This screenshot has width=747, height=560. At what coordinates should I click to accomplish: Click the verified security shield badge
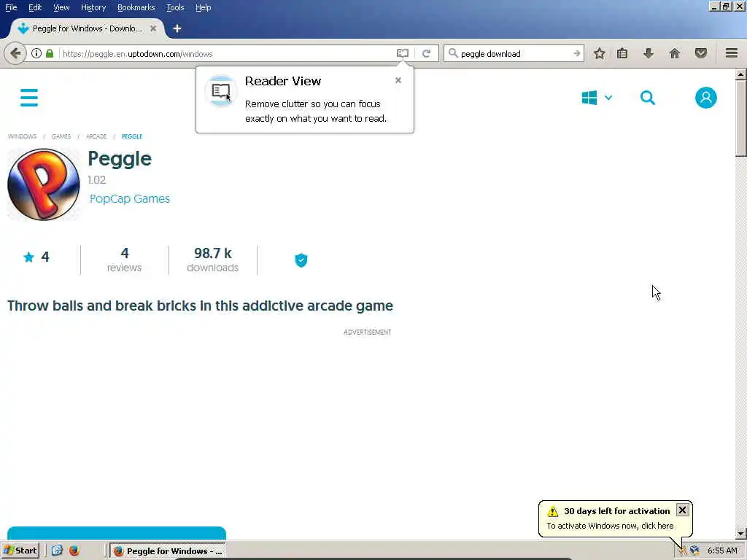click(301, 260)
